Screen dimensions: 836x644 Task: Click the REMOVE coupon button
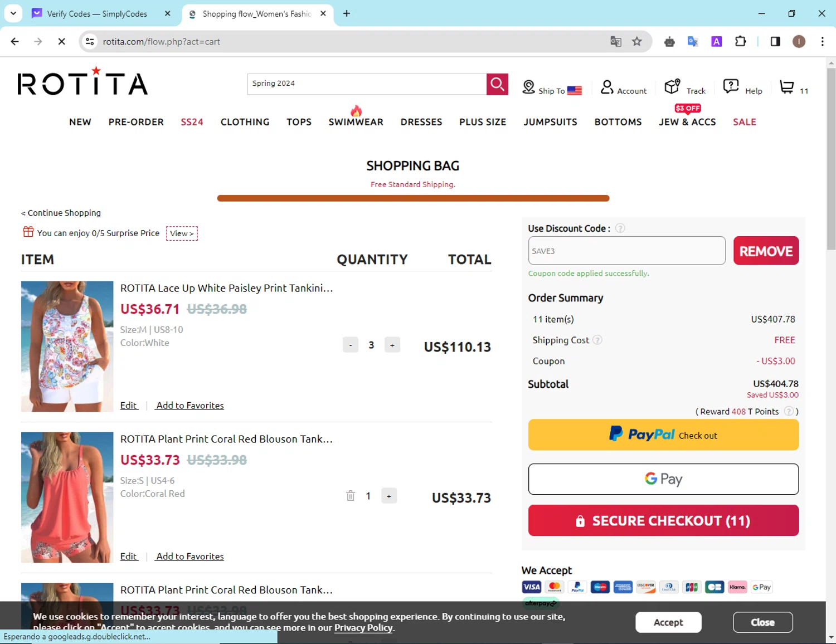[766, 251]
